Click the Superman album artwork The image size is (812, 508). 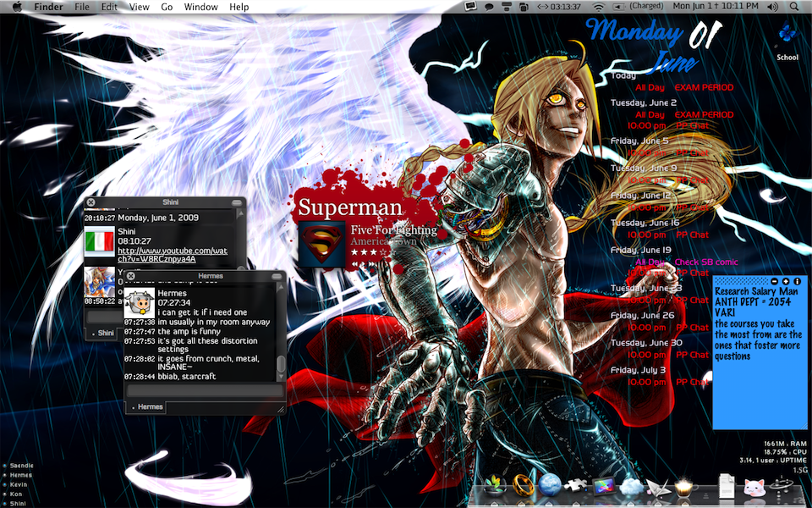coord(321,244)
